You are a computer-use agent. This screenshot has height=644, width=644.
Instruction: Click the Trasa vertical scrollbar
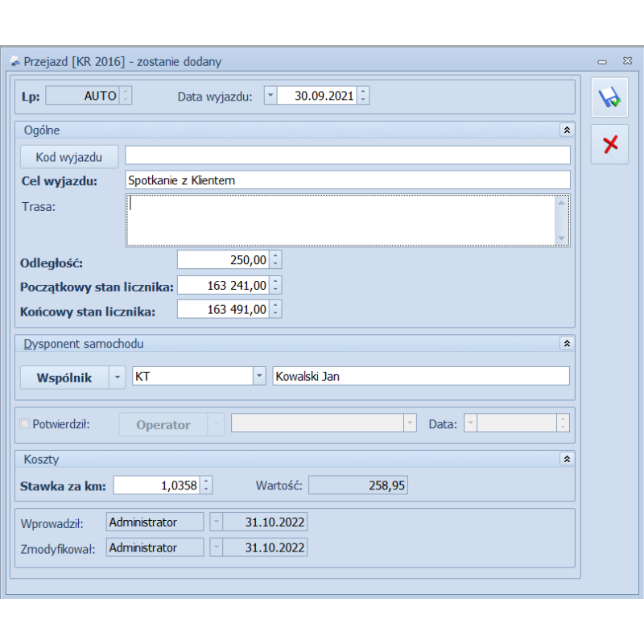(x=562, y=220)
